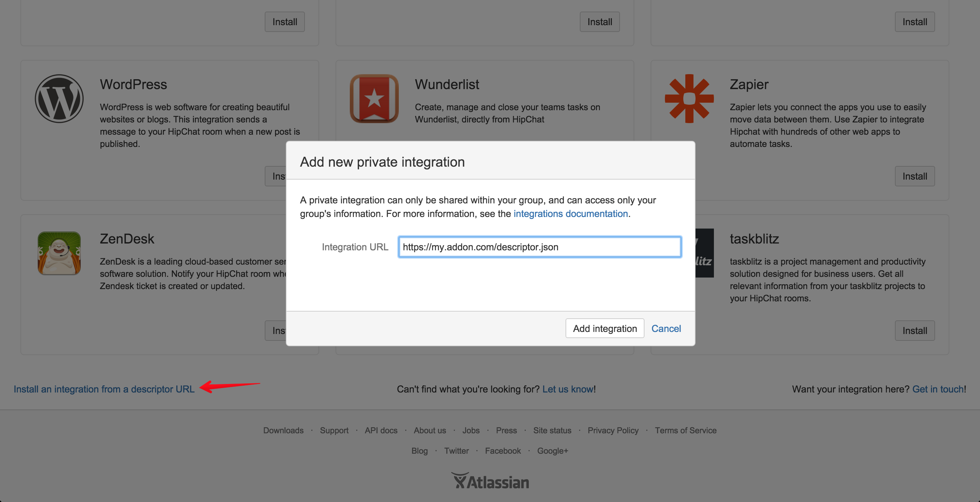Click Install an integration from descriptor URL

[104, 389]
